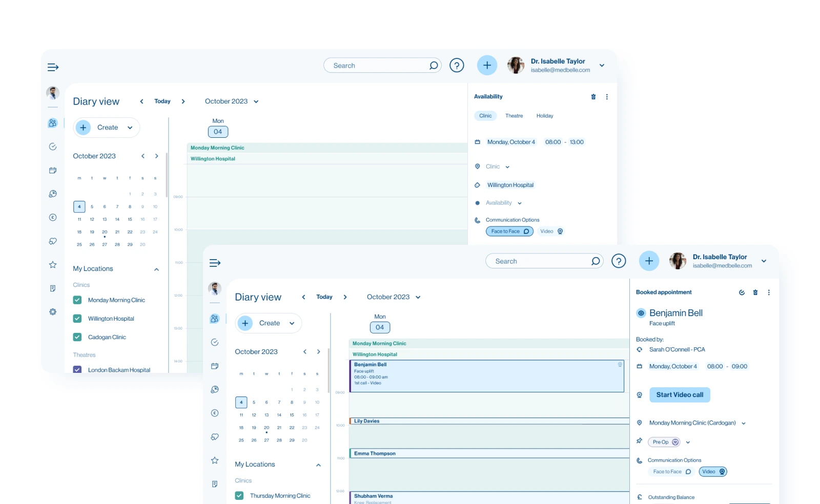The height and width of the screenshot is (504, 820).
Task: Focus Search field in Booked appointment window
Action: 544,261
